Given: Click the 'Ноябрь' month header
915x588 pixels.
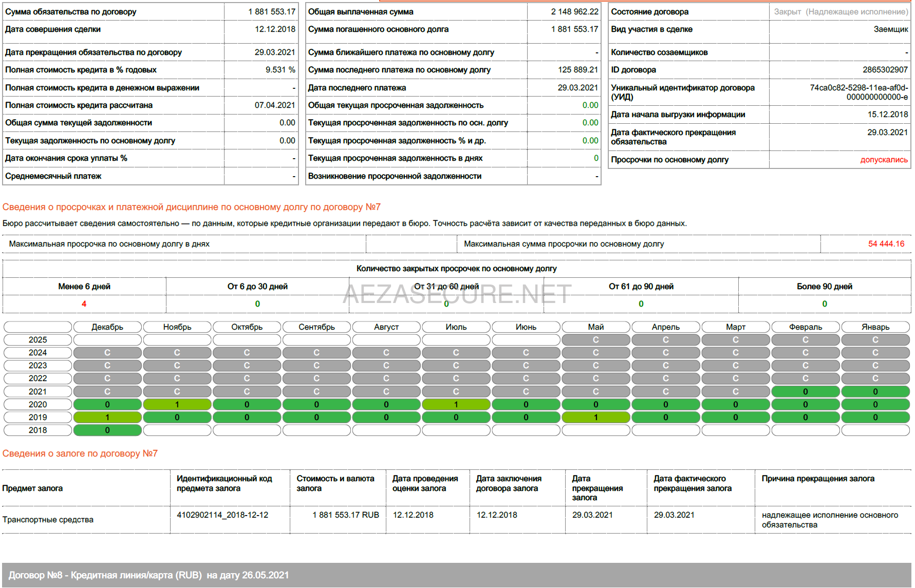Looking at the screenshot, I should 177,327.
